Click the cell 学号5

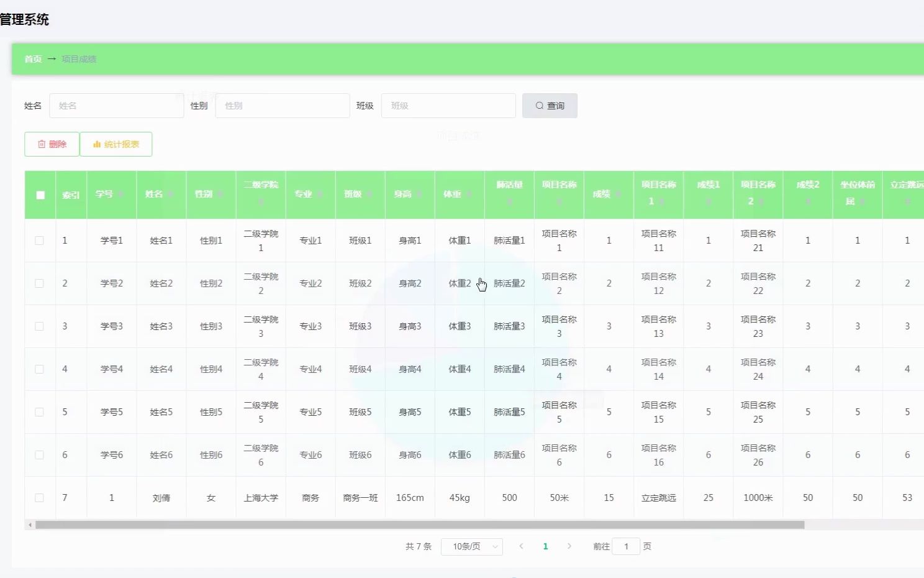(112, 412)
